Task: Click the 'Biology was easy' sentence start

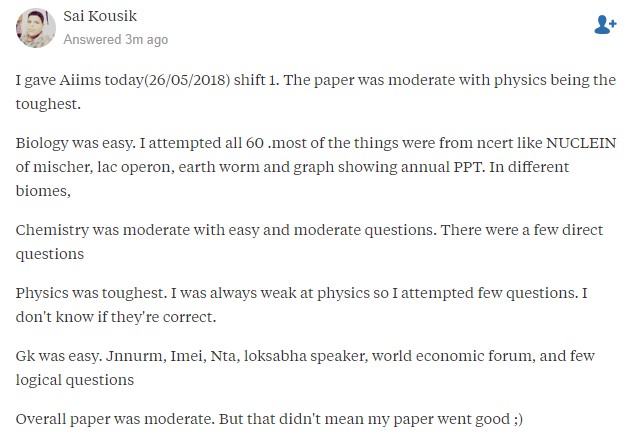Action: tap(76, 143)
